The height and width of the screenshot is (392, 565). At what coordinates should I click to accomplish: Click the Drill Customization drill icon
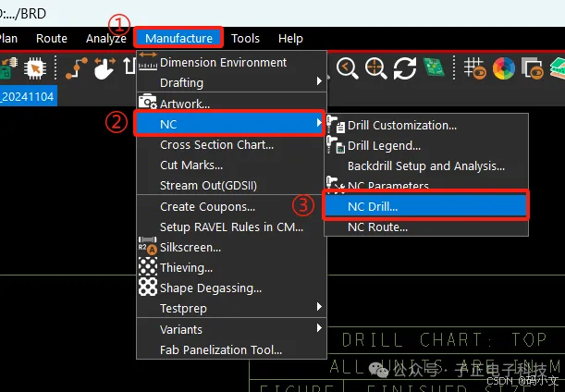point(336,124)
